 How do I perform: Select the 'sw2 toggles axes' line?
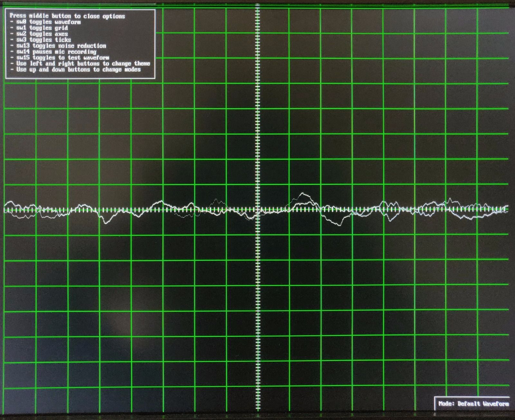(x=39, y=34)
